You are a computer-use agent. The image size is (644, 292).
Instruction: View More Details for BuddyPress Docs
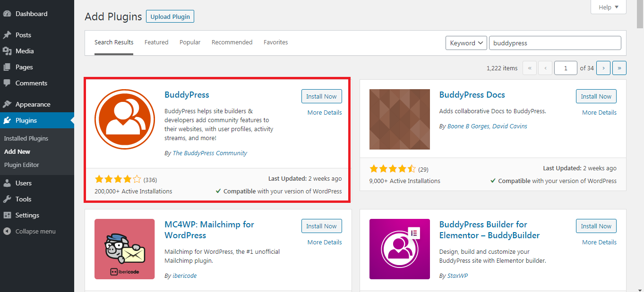pos(599,112)
